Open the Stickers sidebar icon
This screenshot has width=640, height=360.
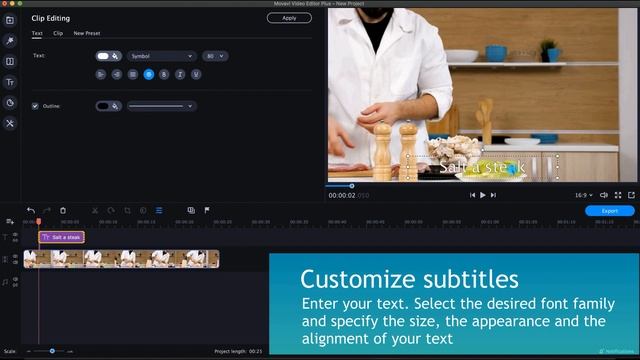click(10, 103)
